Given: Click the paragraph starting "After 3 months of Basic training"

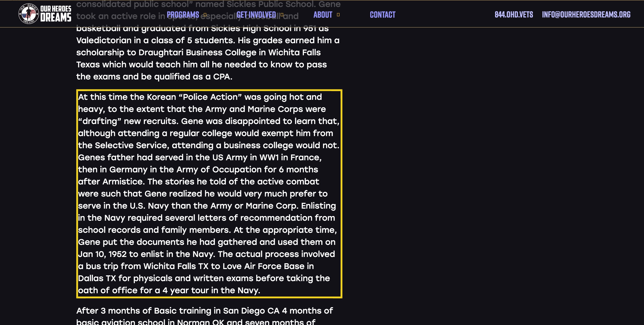Looking at the screenshot, I should pos(205,316).
